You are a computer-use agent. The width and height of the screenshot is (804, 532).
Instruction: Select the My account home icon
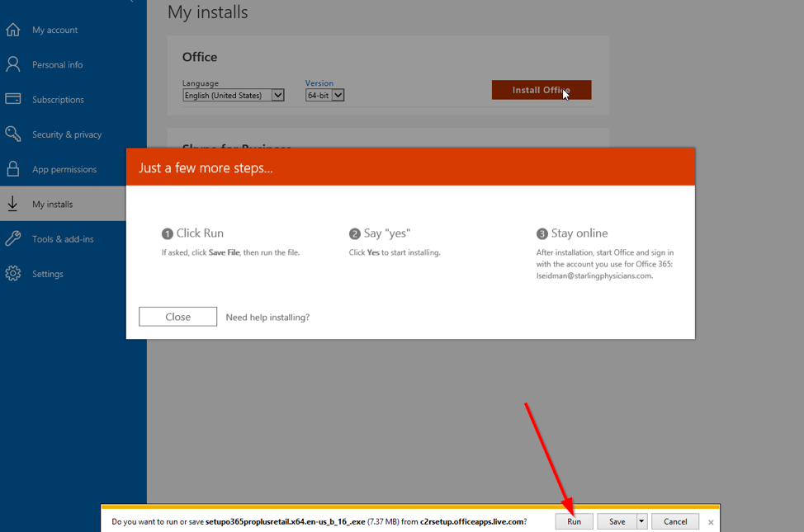point(15,29)
